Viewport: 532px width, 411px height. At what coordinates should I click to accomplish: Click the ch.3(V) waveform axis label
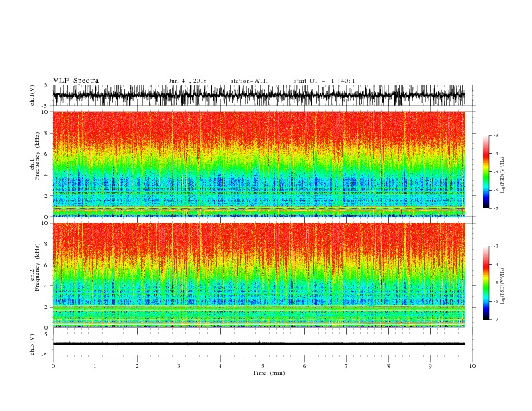(32, 345)
